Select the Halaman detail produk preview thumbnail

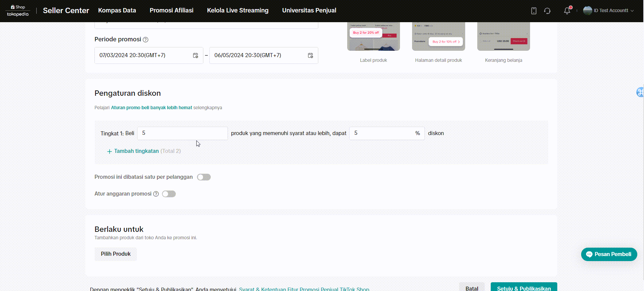click(x=438, y=37)
